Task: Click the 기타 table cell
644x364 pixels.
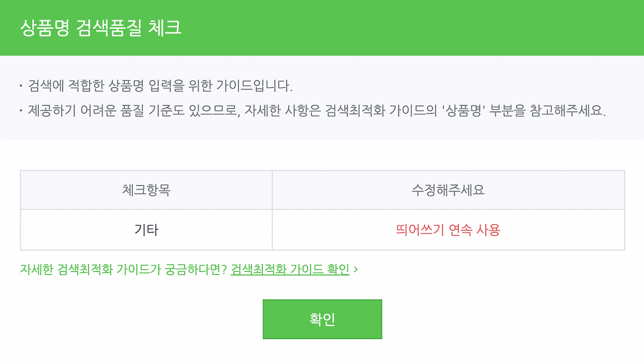Action: pyautogui.click(x=146, y=230)
